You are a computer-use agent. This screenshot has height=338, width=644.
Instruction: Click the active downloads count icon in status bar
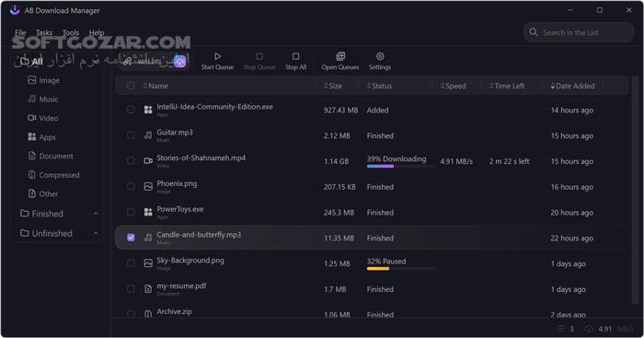tap(560, 329)
